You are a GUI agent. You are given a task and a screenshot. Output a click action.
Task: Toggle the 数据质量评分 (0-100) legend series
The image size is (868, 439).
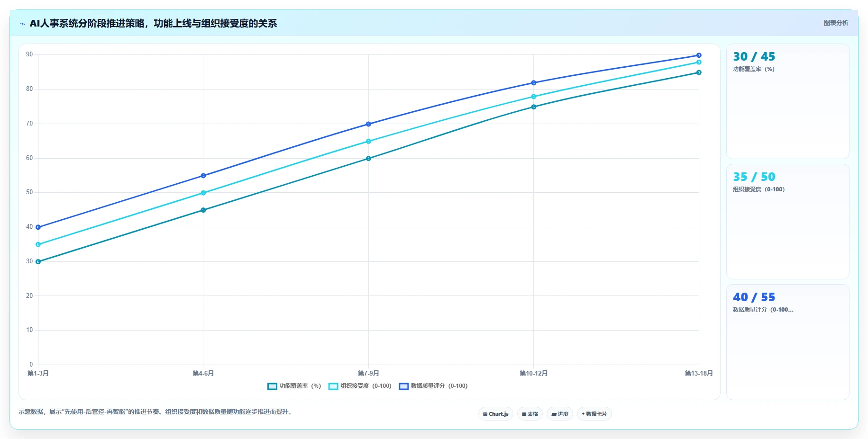pos(433,386)
